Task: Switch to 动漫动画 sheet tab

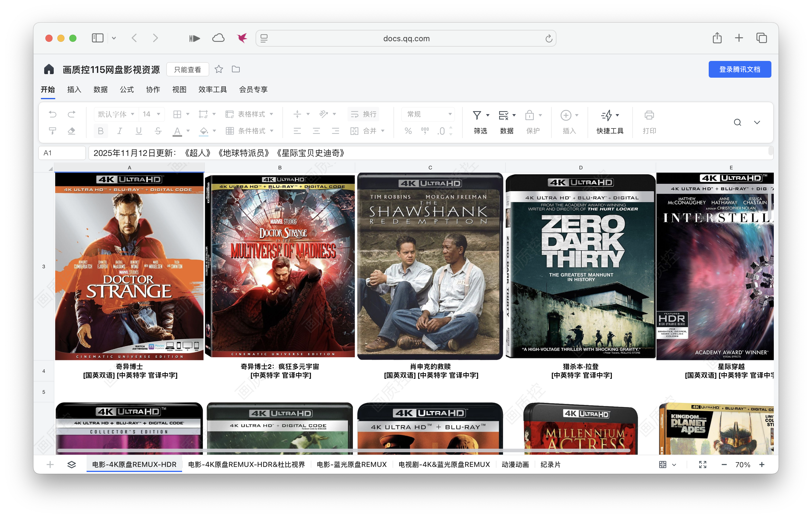Action: tap(515, 465)
